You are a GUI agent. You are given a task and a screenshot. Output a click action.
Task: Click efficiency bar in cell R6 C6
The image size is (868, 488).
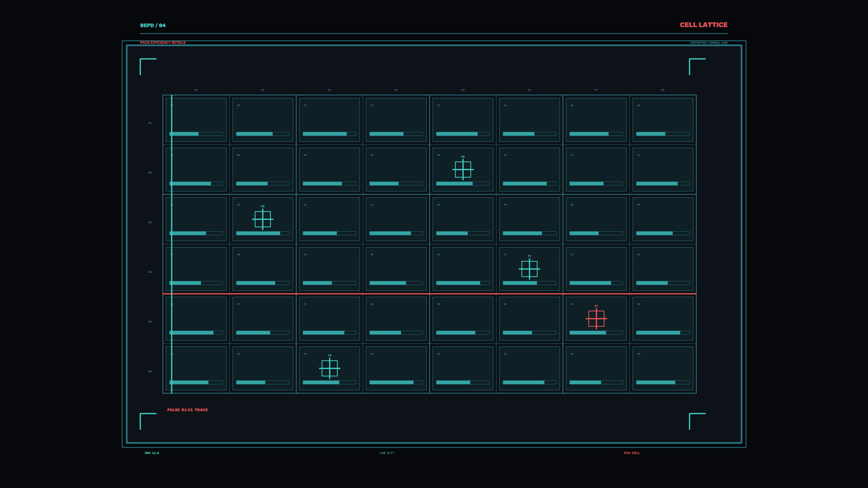[x=529, y=382]
